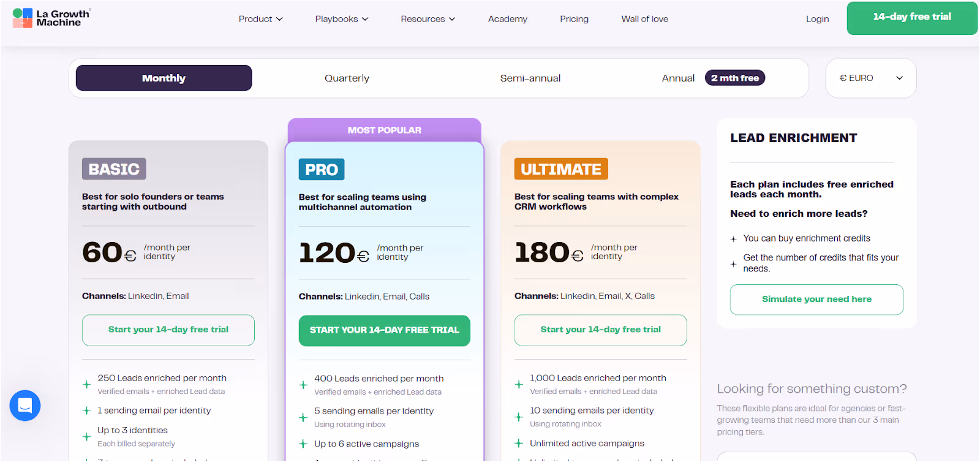Viewport: 980px width, 462px height.
Task: Click 'Channels: Linkedin, Email, X, Calls' text
Action: tap(584, 296)
